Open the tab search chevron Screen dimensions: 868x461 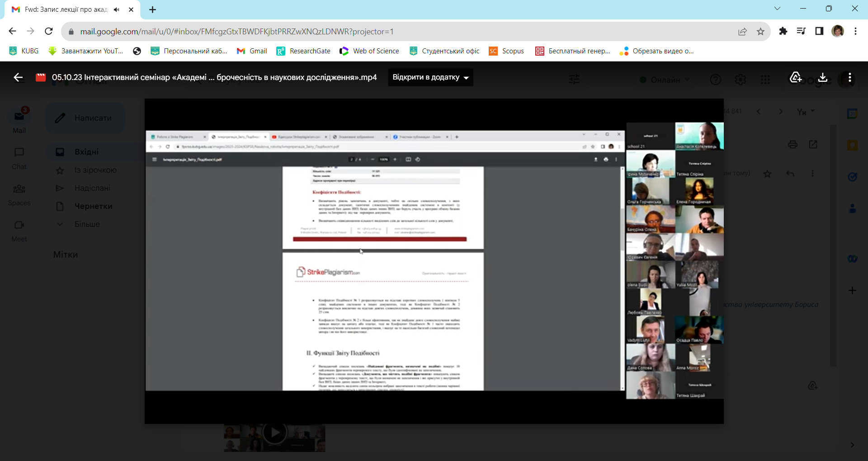click(777, 9)
